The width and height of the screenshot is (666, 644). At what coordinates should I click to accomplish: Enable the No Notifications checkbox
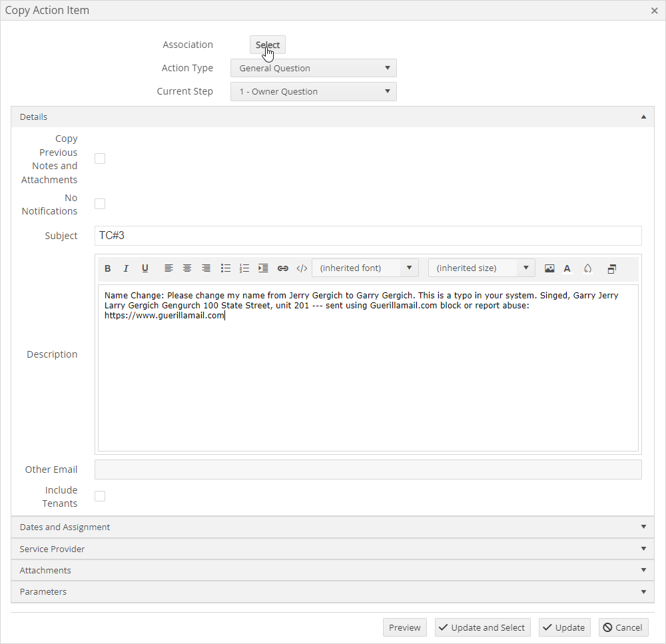coord(100,204)
